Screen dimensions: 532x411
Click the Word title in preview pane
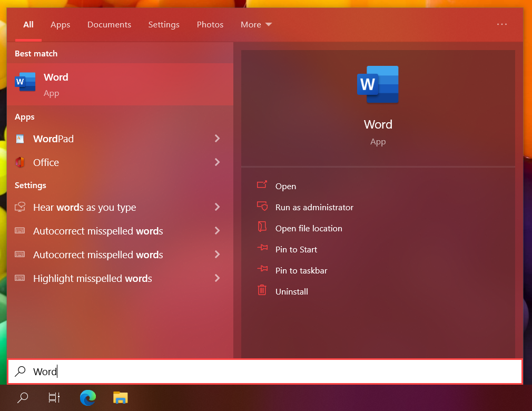(x=378, y=124)
